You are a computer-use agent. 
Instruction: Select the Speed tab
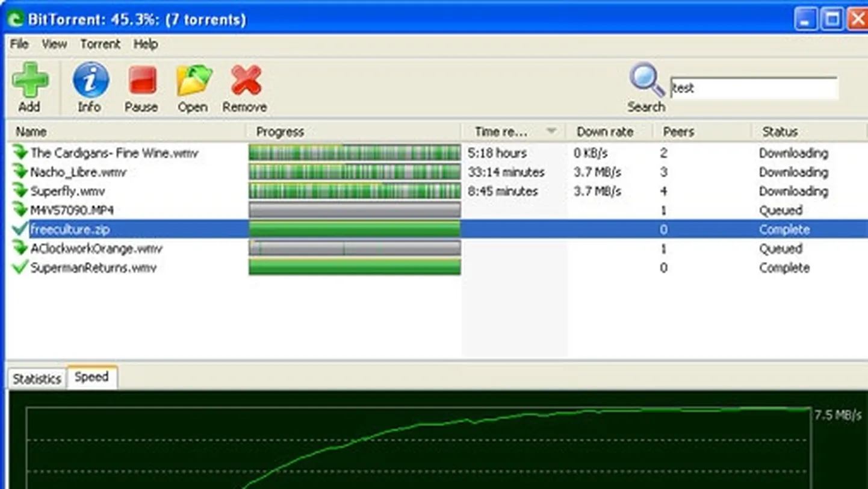[x=91, y=377]
